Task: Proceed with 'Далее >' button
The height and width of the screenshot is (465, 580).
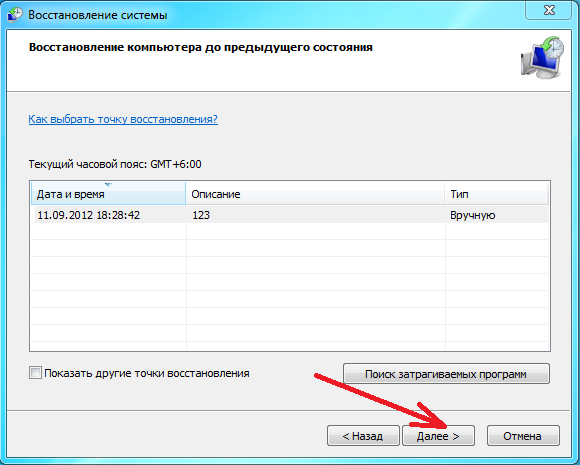Action: [x=438, y=436]
